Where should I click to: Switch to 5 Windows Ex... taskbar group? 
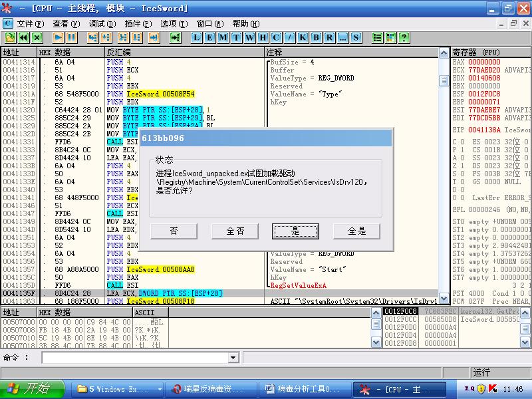tap(116, 389)
